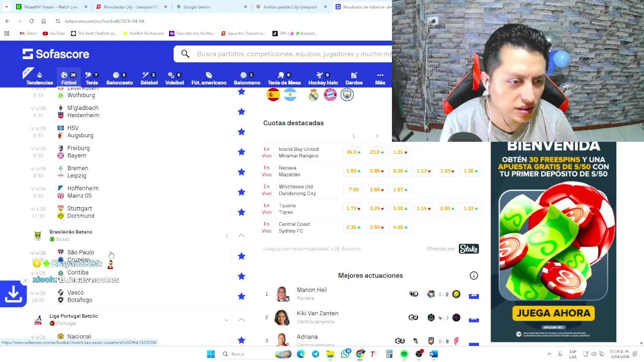Open the Spain flag favorite shortcut
This screenshot has width=644, height=362.
[273, 95]
